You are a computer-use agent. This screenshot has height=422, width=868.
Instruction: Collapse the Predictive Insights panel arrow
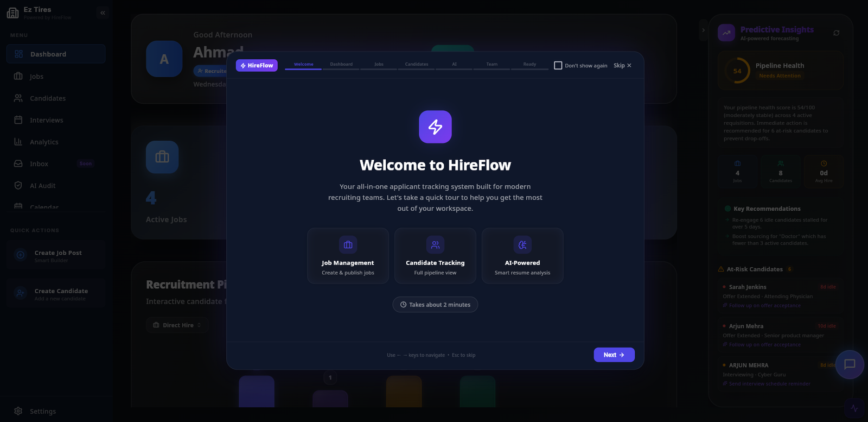[x=703, y=30]
